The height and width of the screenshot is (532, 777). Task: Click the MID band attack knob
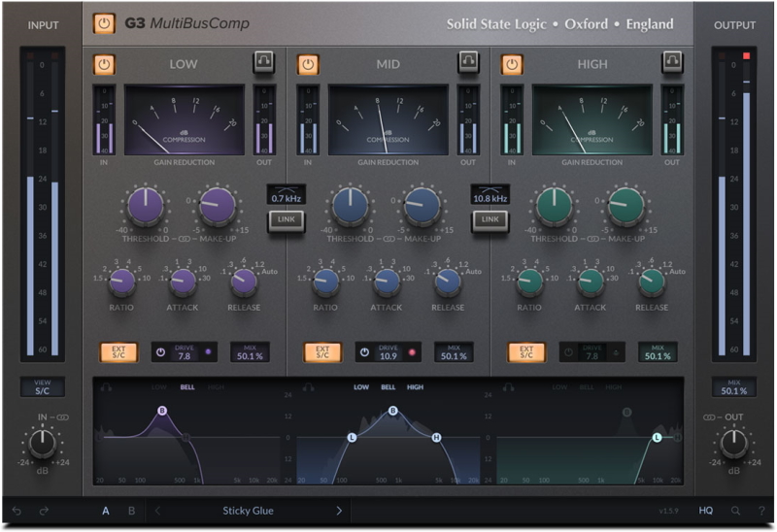point(387,282)
